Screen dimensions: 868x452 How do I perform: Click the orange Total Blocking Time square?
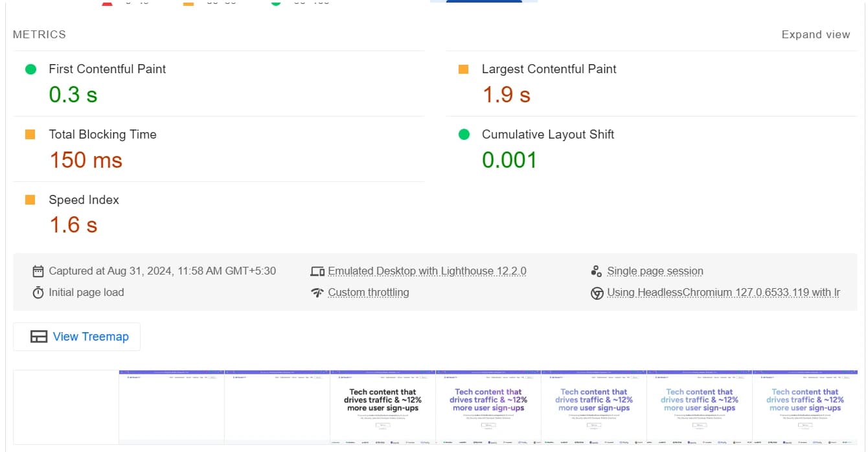tap(30, 135)
